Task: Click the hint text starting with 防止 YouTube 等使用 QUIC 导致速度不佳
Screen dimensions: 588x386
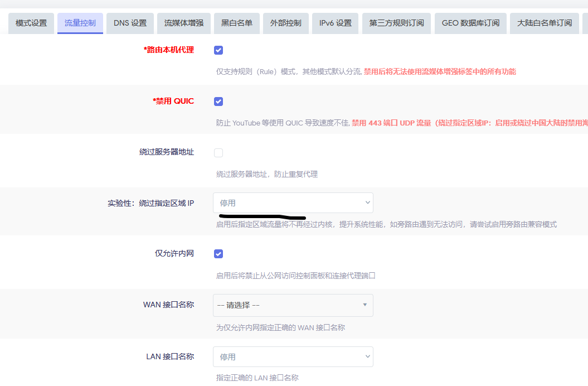Action: coord(283,123)
